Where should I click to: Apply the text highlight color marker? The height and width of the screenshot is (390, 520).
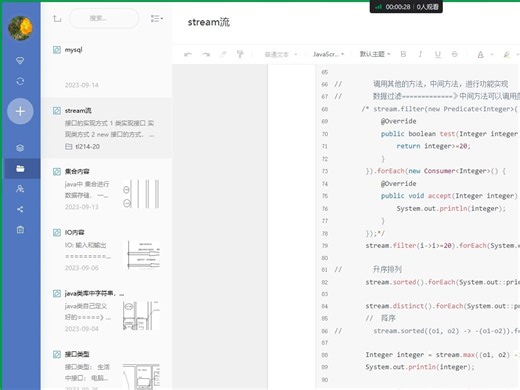pyautogui.click(x=507, y=54)
